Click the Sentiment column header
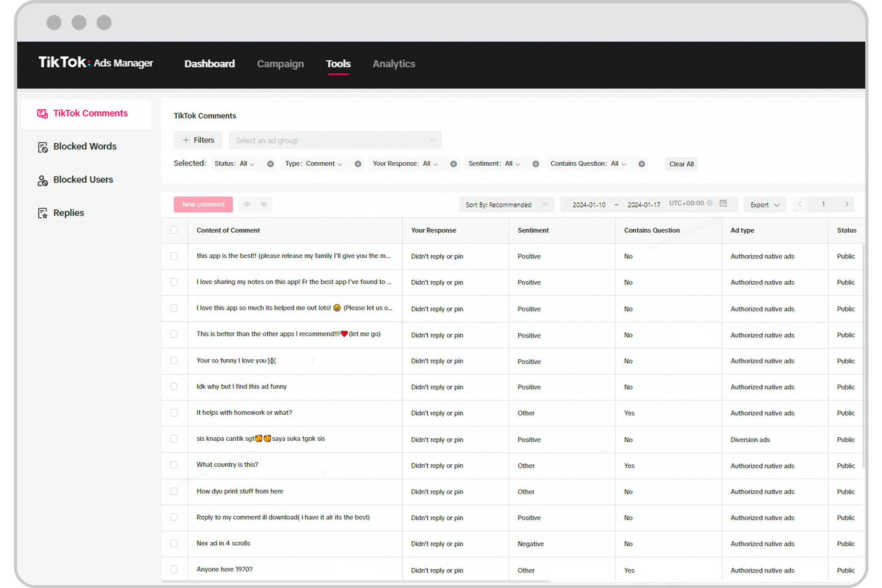The height and width of the screenshot is (588, 882). (x=533, y=230)
